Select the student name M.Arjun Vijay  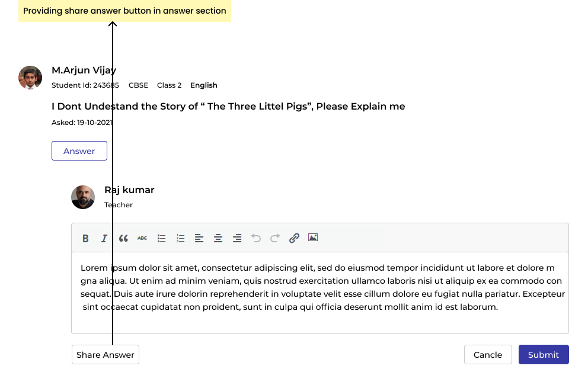coord(84,70)
